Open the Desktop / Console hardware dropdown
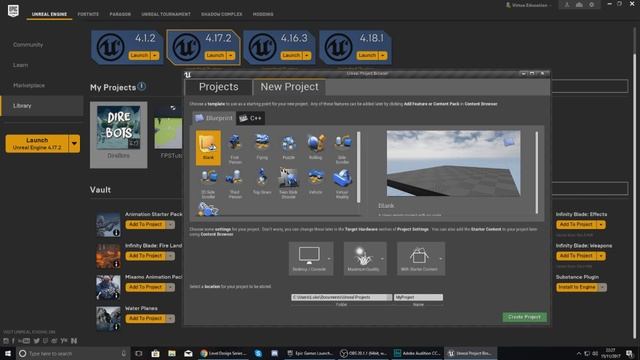The width and height of the screenshot is (640, 360). (x=311, y=258)
